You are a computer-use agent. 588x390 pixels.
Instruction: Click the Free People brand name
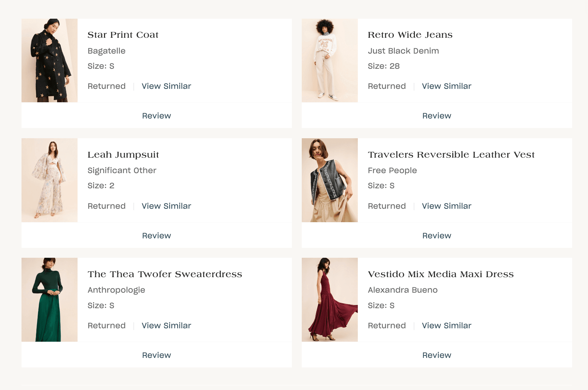392,171
